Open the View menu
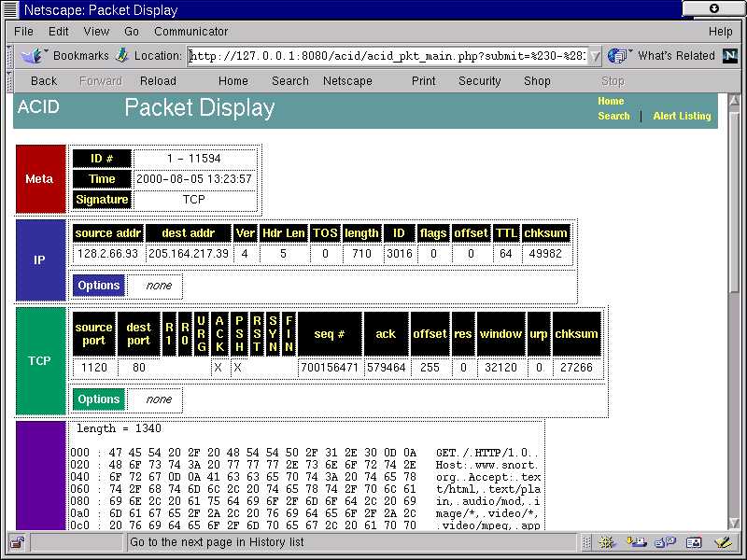The height and width of the screenshot is (560, 747). (96, 32)
